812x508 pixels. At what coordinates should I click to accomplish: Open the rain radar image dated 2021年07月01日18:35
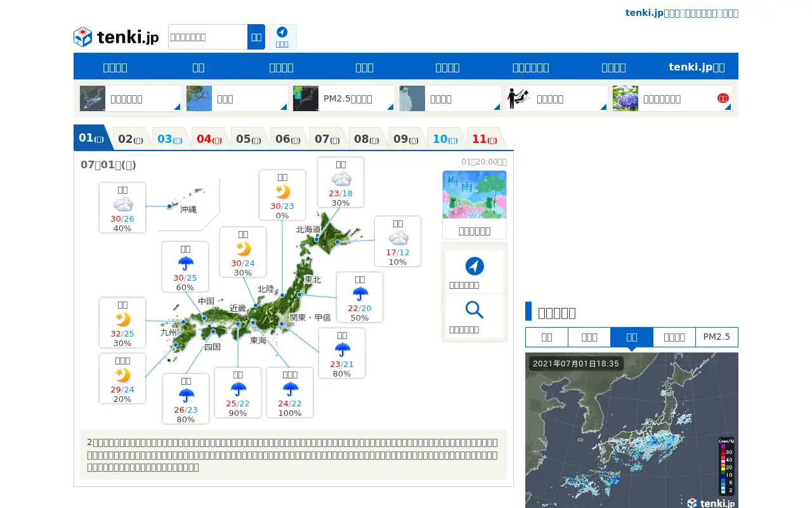tap(632, 431)
